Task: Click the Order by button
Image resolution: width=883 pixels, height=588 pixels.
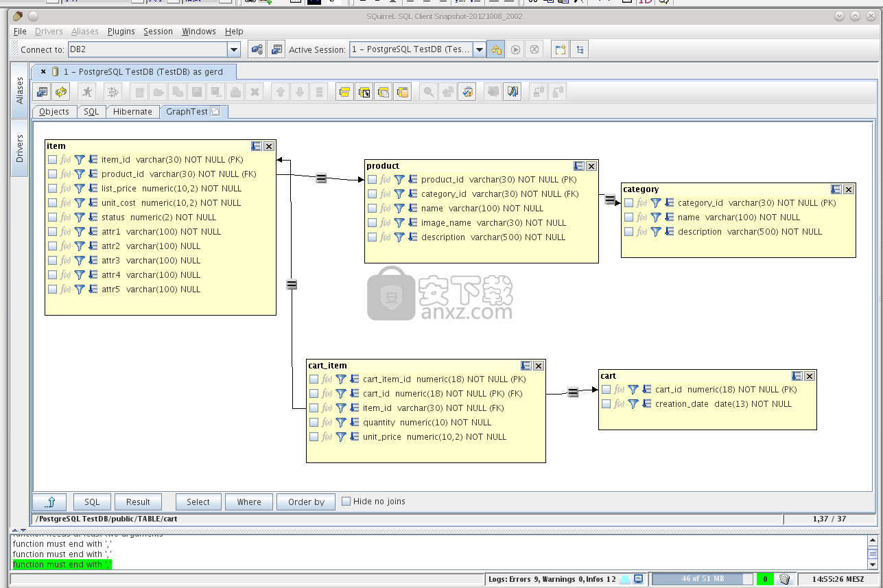Action: (306, 502)
